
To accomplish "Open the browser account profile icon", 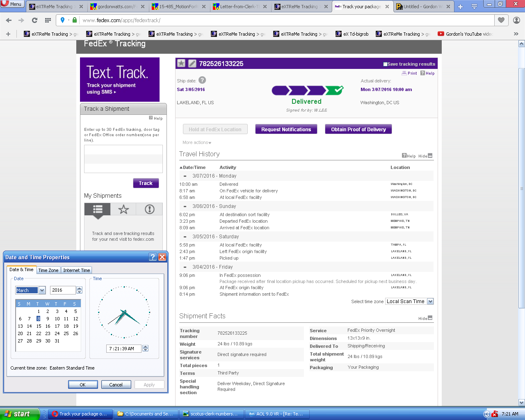I will click(x=516, y=20).
